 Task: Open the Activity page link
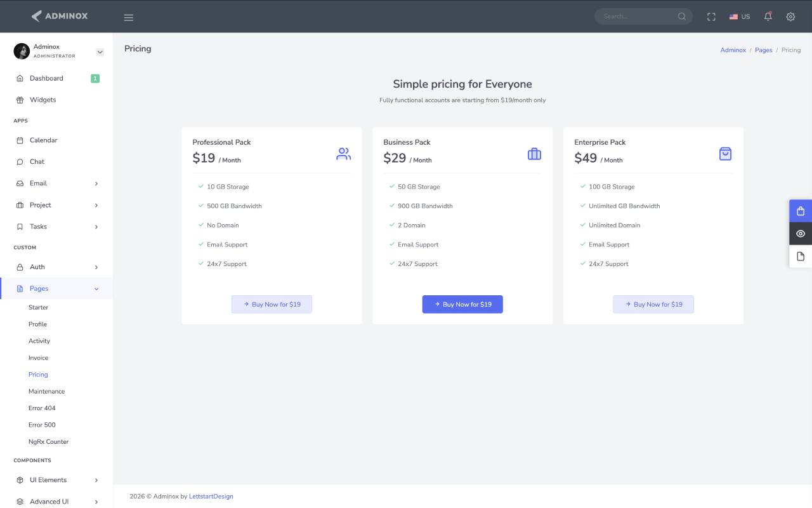tap(39, 341)
